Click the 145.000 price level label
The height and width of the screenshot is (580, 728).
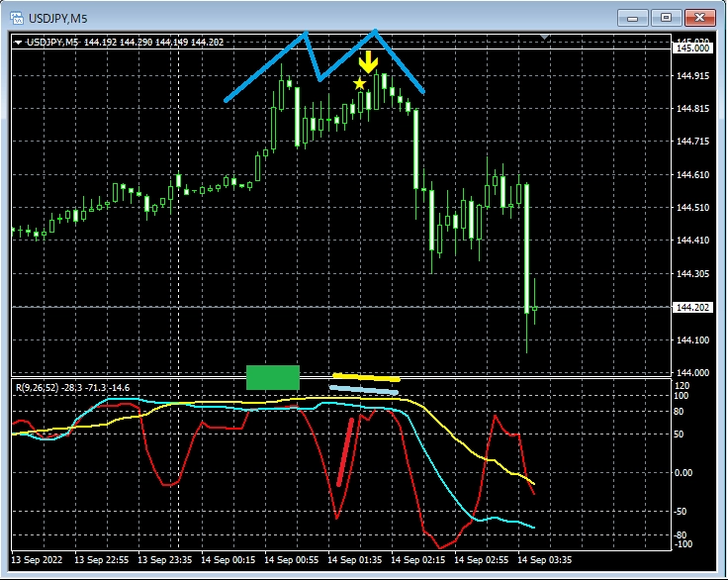(x=691, y=48)
